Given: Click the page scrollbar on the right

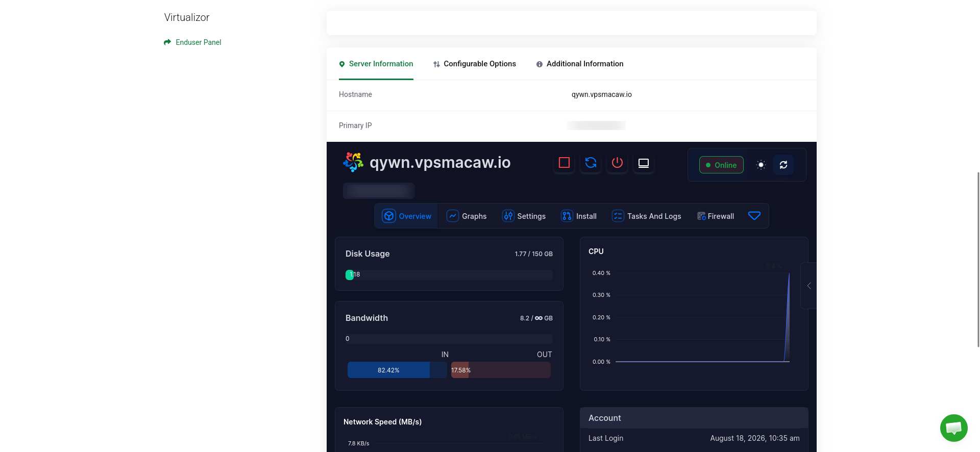Looking at the screenshot, I should tap(978, 259).
